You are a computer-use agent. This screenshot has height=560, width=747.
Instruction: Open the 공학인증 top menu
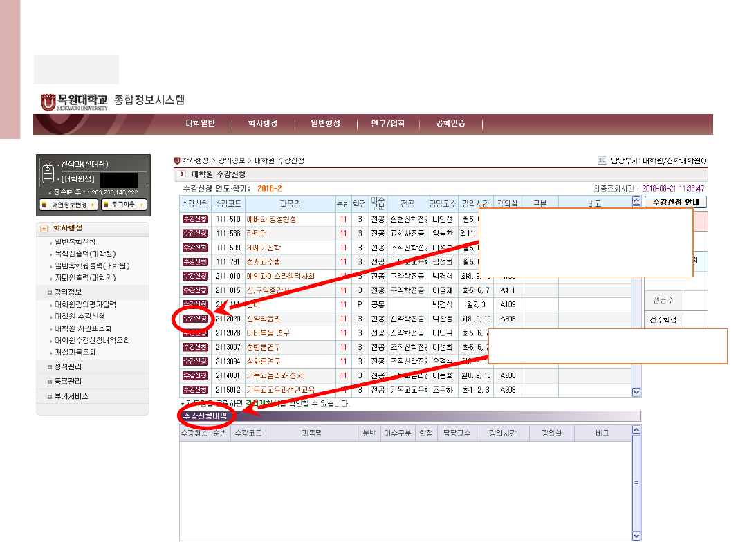coord(450,124)
